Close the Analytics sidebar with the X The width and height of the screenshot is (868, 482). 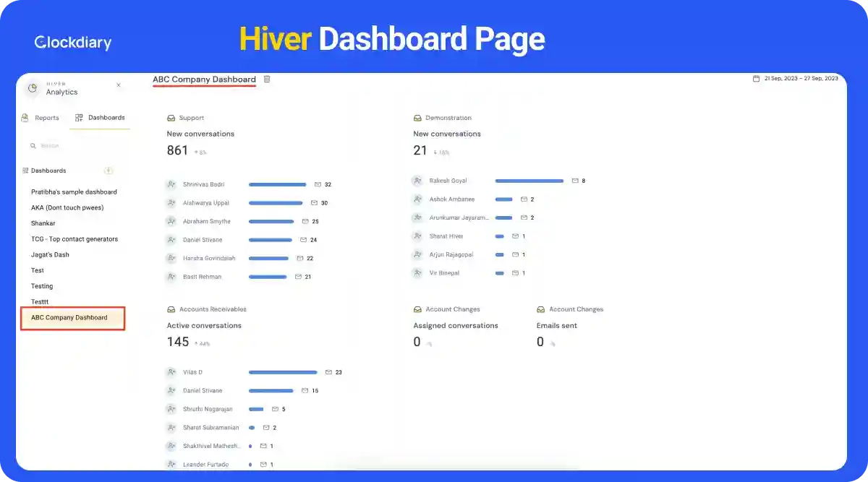119,85
